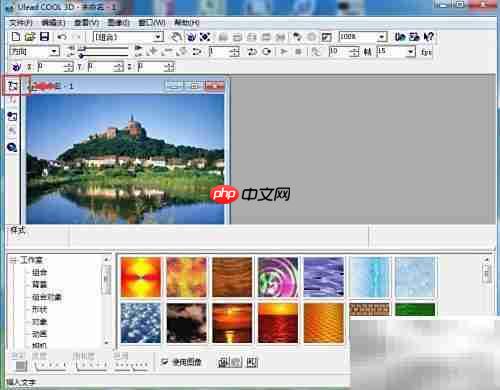Click the Play animation button
The image size is (500, 390).
pyautogui.click(x=284, y=52)
